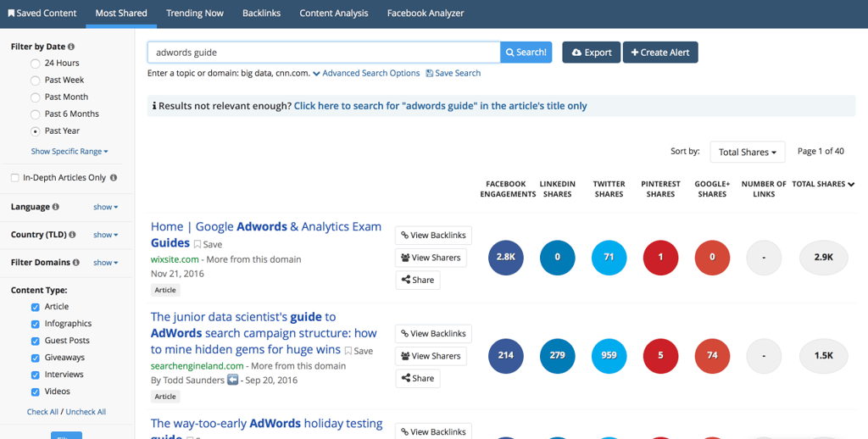Image resolution: width=868 pixels, height=439 pixels.
Task: Open the Total Shares sort dropdown
Action: click(x=748, y=152)
